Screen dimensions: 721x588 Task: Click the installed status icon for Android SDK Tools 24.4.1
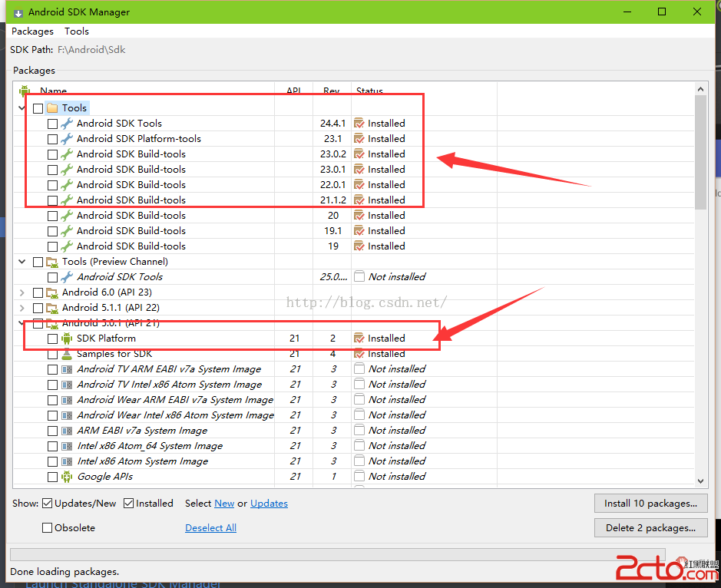[x=359, y=124]
